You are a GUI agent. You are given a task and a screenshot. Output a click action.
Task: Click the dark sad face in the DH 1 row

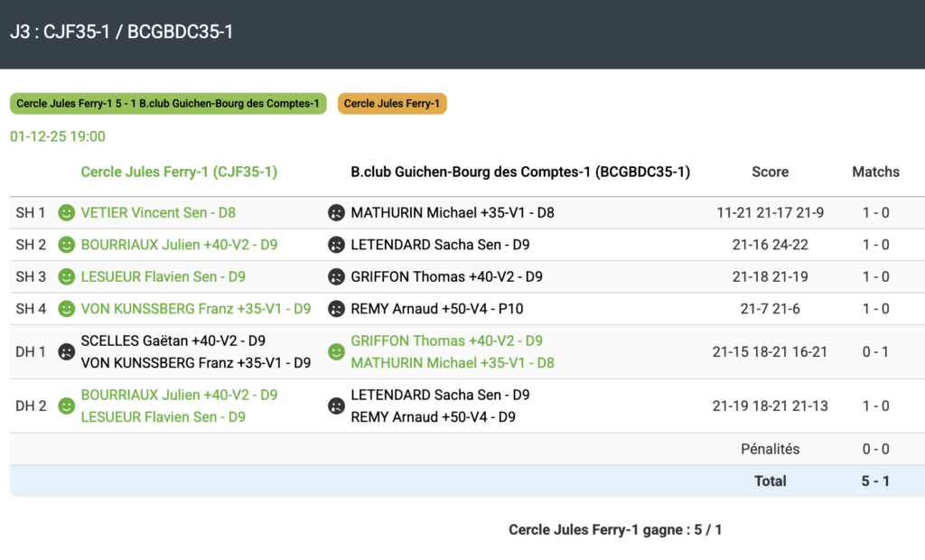(66, 351)
